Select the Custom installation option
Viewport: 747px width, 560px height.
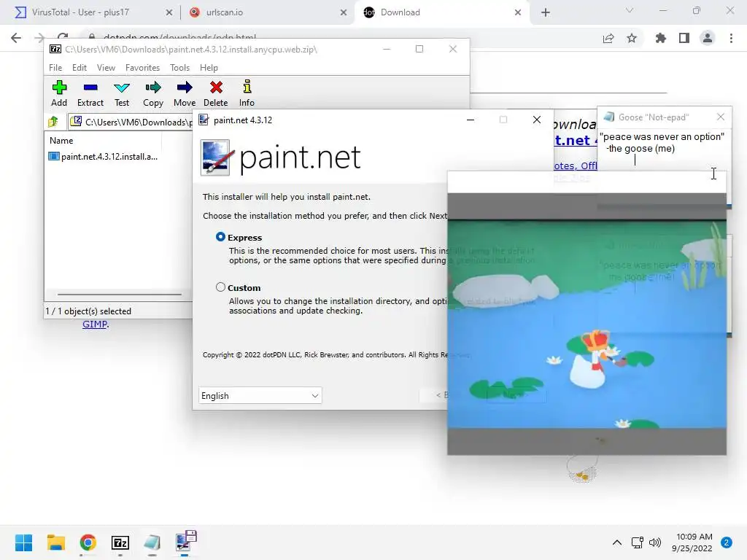point(220,287)
